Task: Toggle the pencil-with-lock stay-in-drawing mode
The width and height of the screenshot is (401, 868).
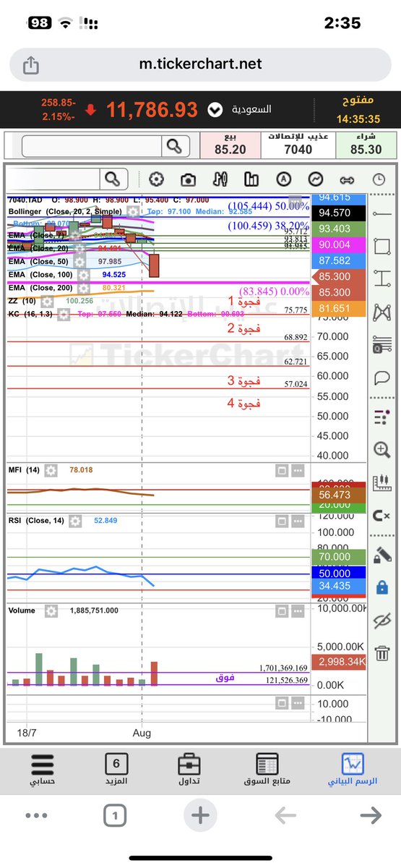Action: (x=382, y=555)
